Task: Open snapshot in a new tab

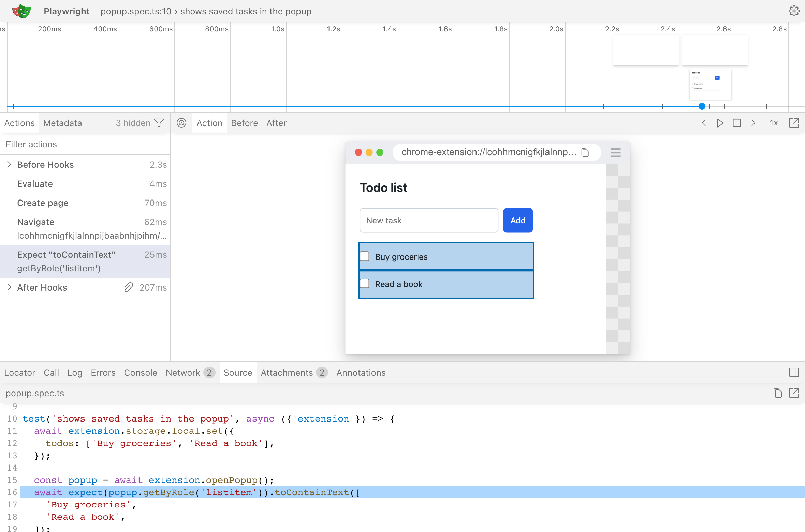Action: pos(794,123)
